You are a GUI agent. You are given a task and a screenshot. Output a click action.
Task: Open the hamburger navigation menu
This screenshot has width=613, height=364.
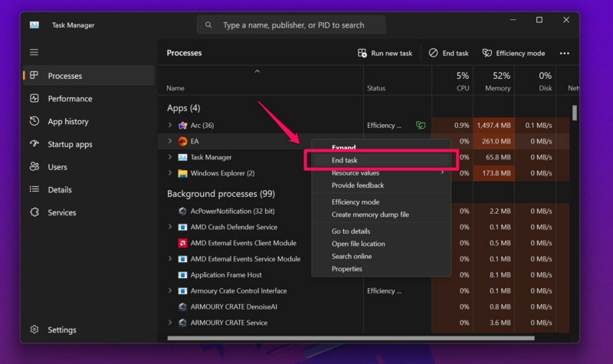(x=34, y=52)
